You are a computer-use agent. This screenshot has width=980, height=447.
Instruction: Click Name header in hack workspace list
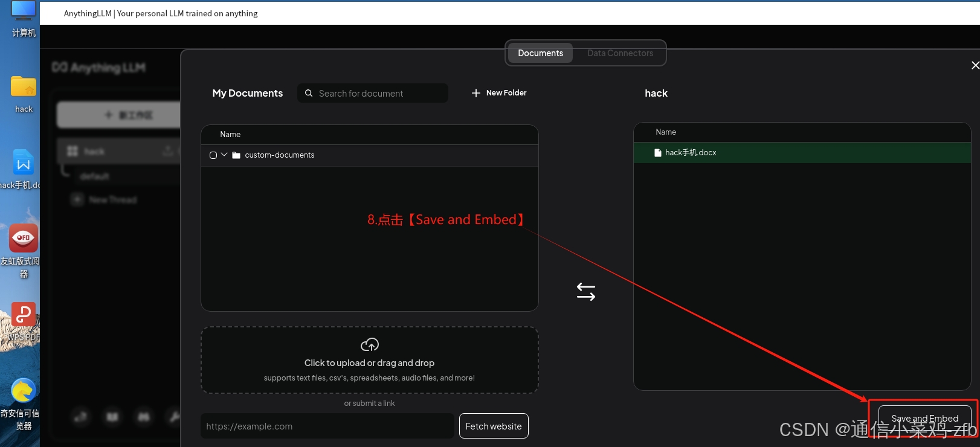[x=666, y=132]
